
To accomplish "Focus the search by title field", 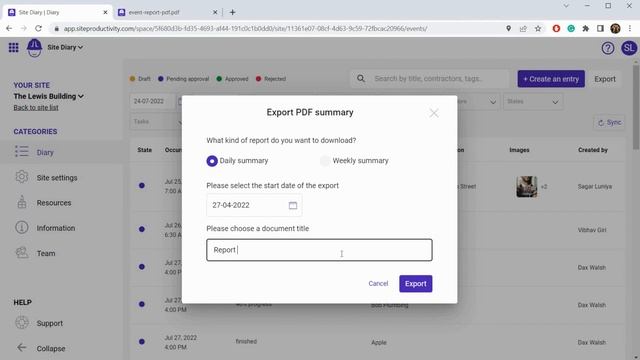I will pos(429,78).
